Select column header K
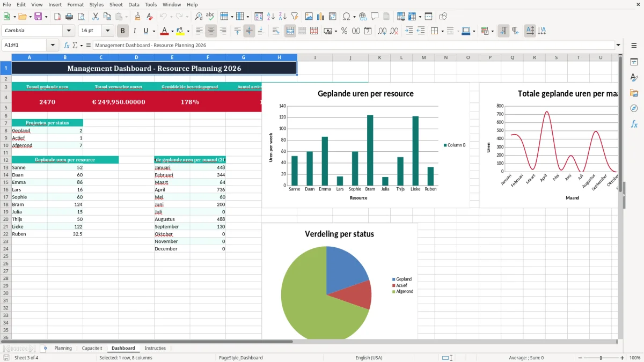644x362 pixels. (x=379, y=57)
